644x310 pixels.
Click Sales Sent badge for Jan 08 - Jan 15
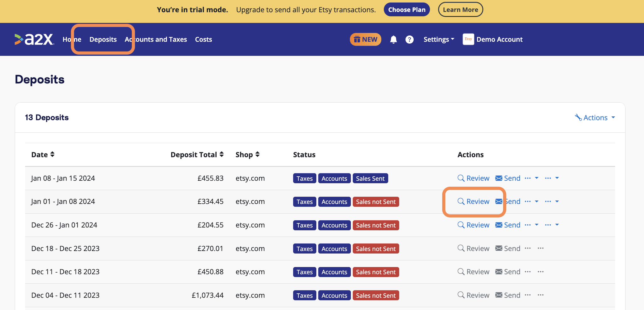(370, 178)
